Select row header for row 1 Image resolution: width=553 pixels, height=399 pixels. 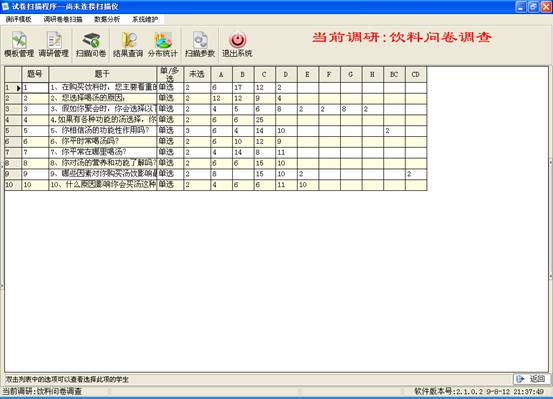pos(13,87)
